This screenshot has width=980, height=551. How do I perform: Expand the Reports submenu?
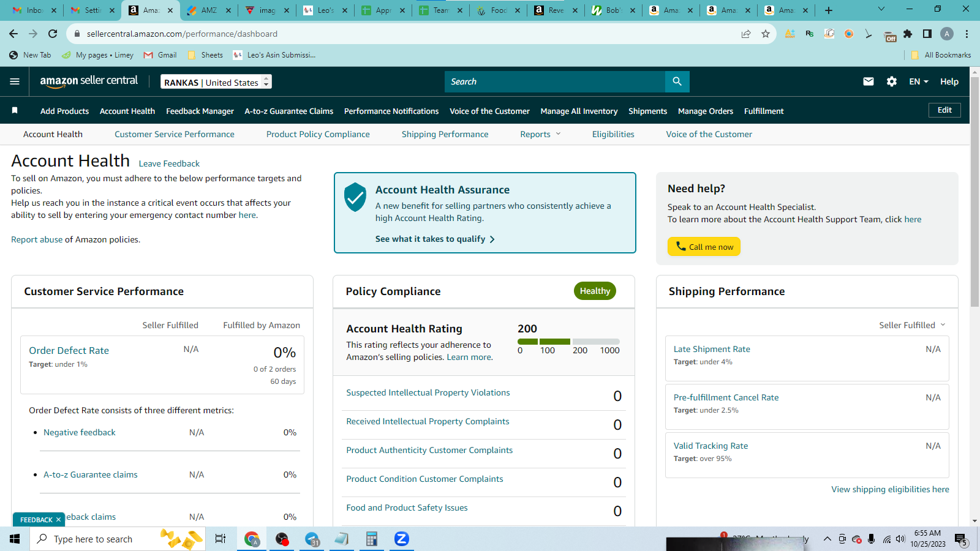(x=540, y=134)
